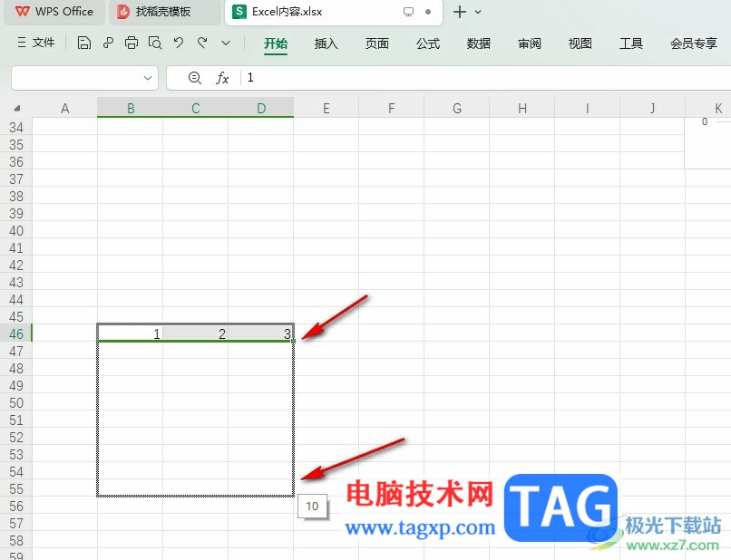The image size is (731, 560).
Task: Select column G header
Action: click(457, 108)
